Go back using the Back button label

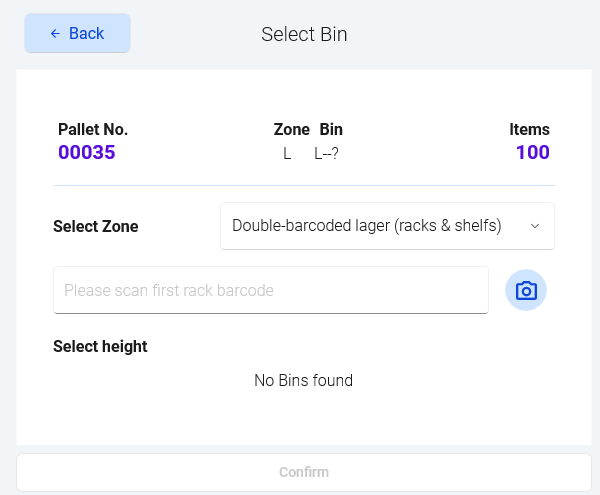click(x=86, y=33)
